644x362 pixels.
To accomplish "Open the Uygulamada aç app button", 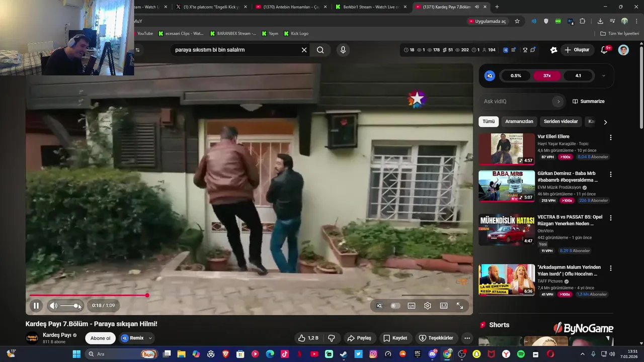I will [x=487, y=21].
